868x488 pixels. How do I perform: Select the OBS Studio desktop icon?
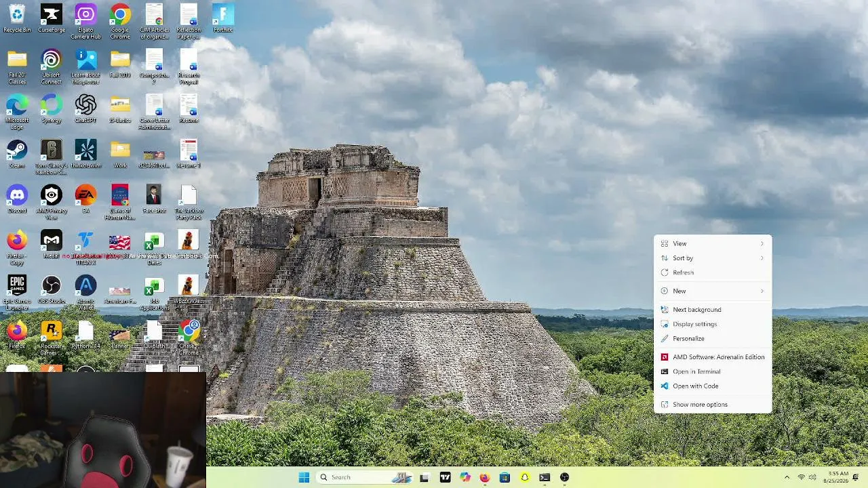[52, 289]
